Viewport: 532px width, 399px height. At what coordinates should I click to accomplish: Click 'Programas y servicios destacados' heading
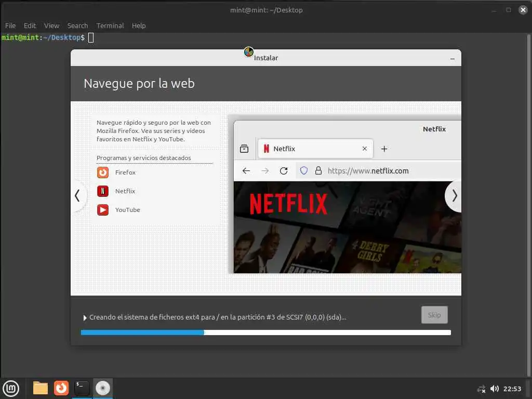point(144,158)
